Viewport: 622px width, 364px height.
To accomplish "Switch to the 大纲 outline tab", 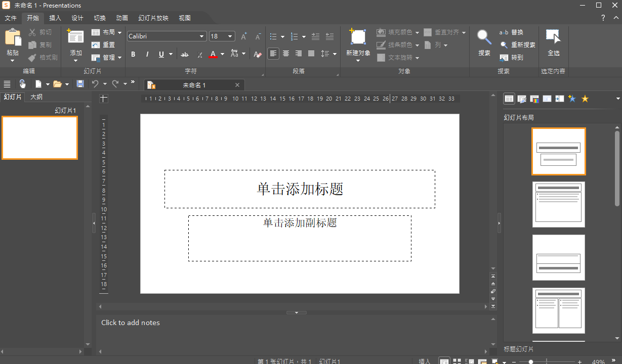I will [36, 97].
